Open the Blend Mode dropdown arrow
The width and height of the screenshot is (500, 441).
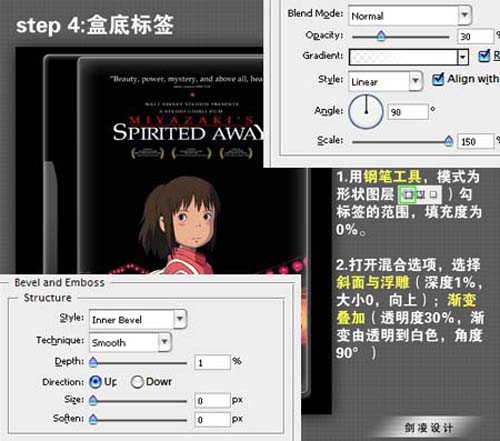coord(464,15)
